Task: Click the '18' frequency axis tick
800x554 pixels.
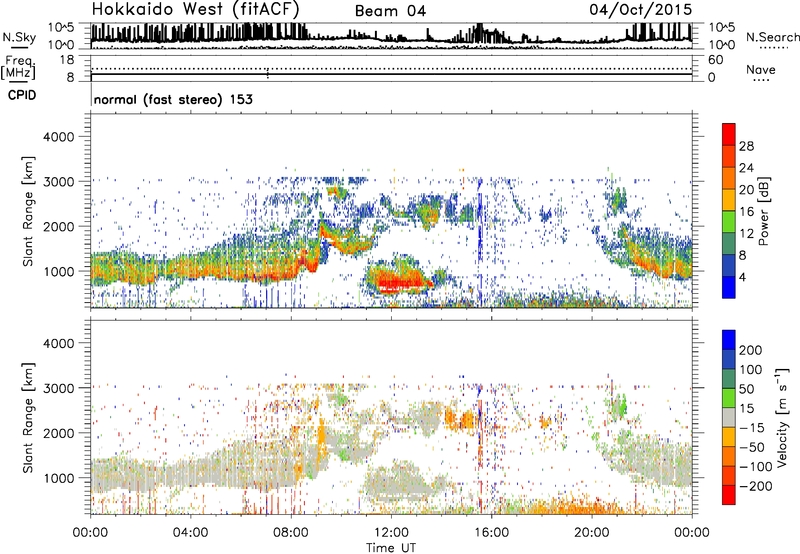Action: coord(67,60)
